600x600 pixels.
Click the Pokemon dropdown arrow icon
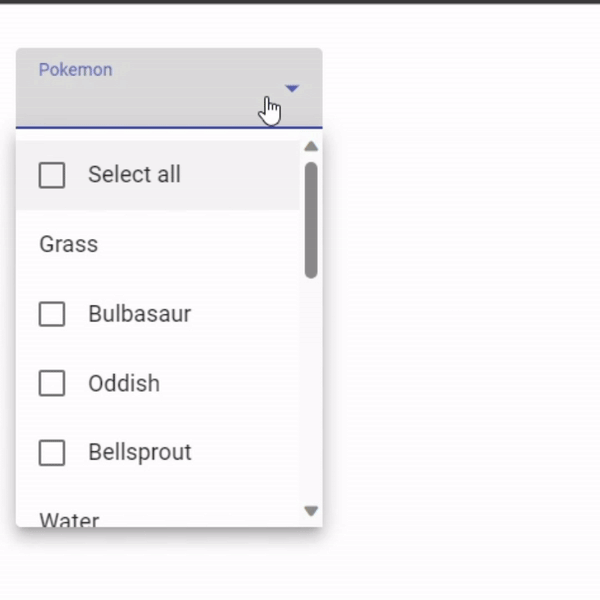point(292,88)
